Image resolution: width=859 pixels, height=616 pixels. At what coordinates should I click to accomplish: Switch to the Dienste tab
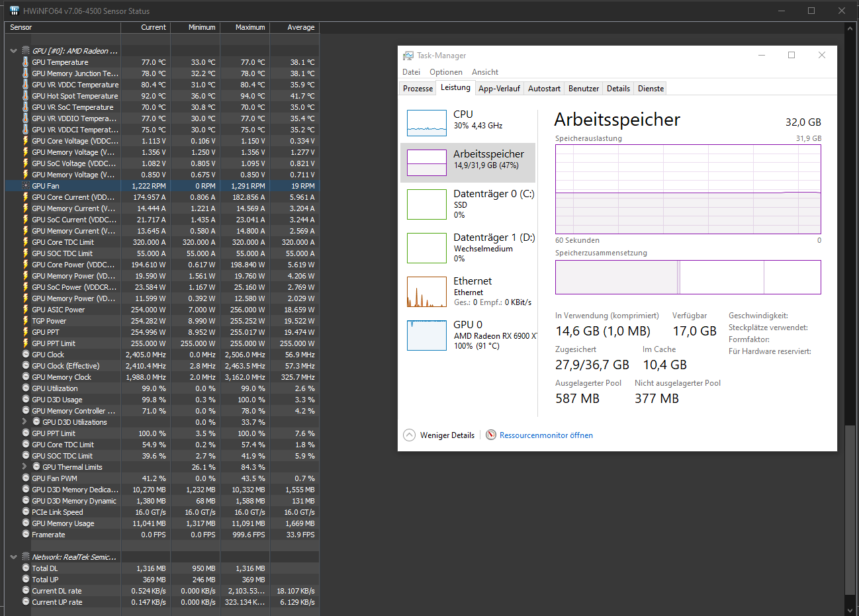[651, 89]
